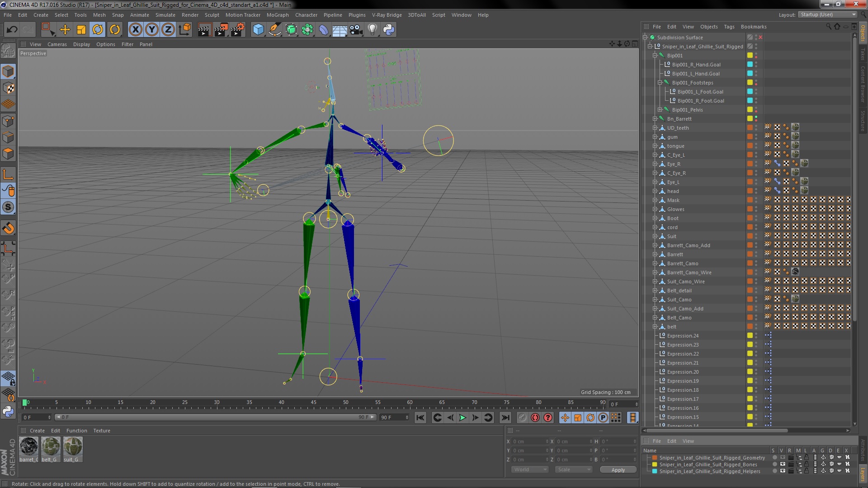Add a Camera object
868x488 pixels.
pyautogui.click(x=356, y=30)
